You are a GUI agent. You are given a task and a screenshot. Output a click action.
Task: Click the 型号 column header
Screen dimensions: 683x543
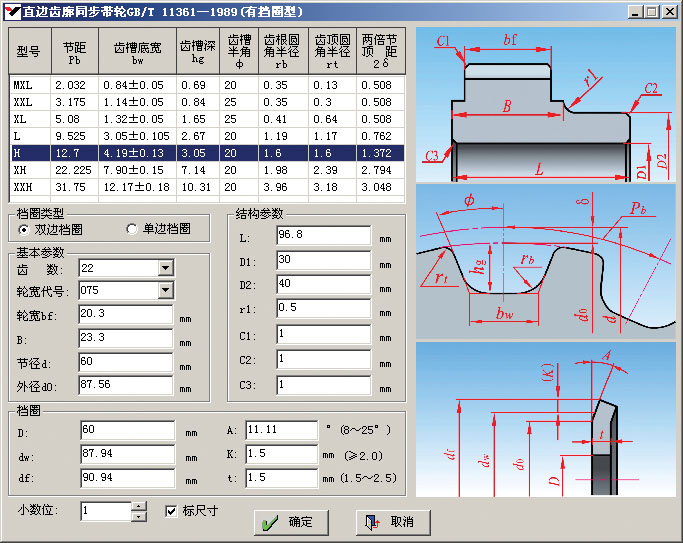tap(28, 52)
